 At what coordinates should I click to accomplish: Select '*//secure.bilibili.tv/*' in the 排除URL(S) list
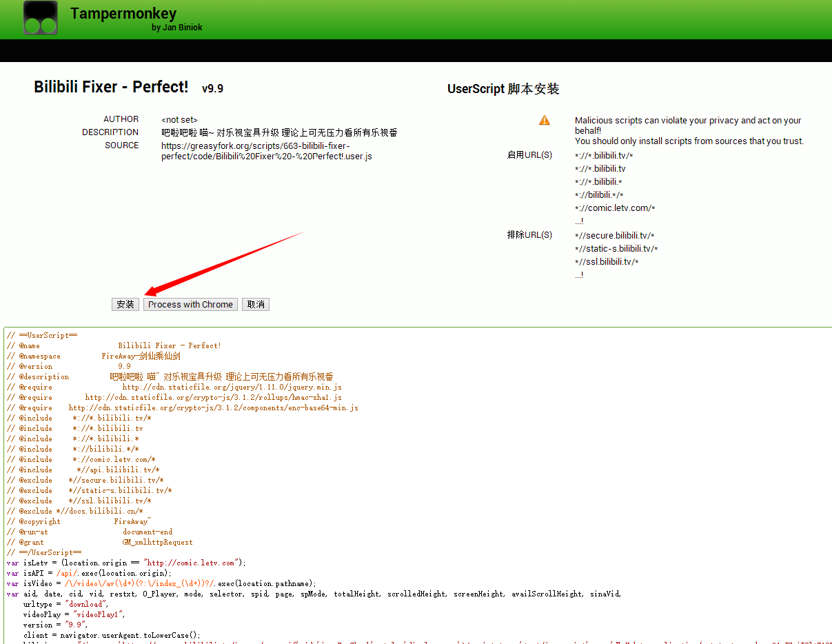(x=615, y=236)
